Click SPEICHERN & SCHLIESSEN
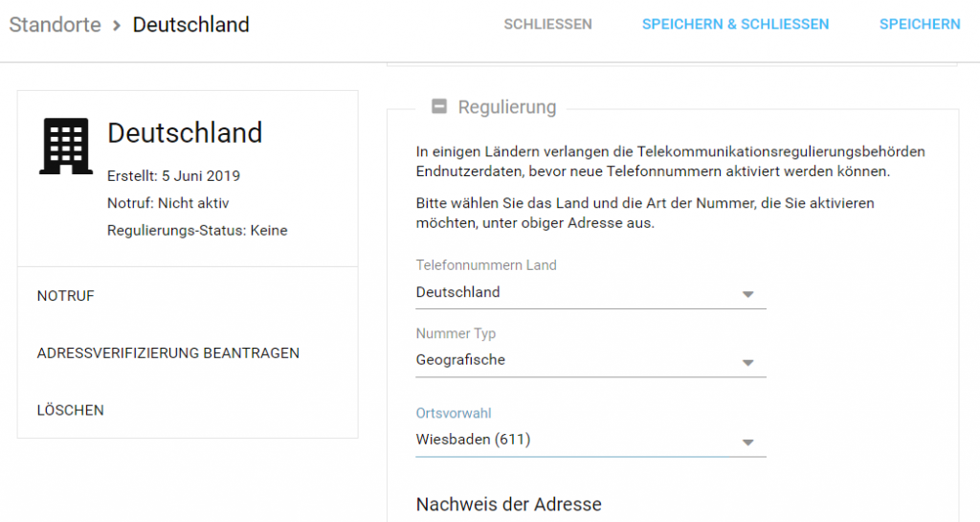 [735, 25]
